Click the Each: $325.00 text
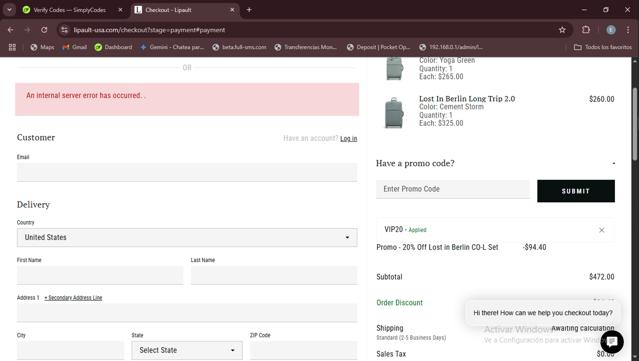The width and height of the screenshot is (639, 361). [x=441, y=123]
